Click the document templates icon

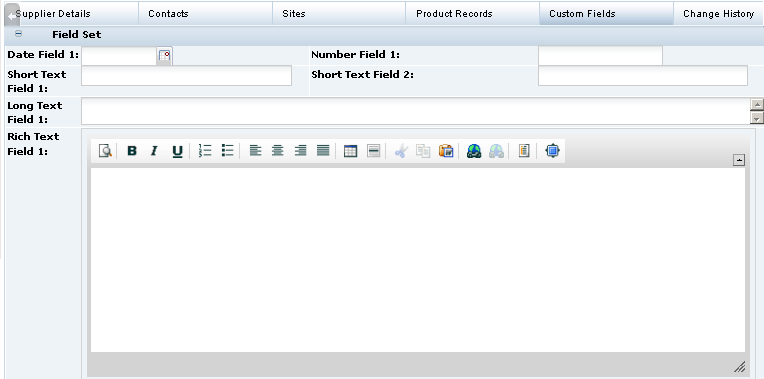click(x=524, y=151)
